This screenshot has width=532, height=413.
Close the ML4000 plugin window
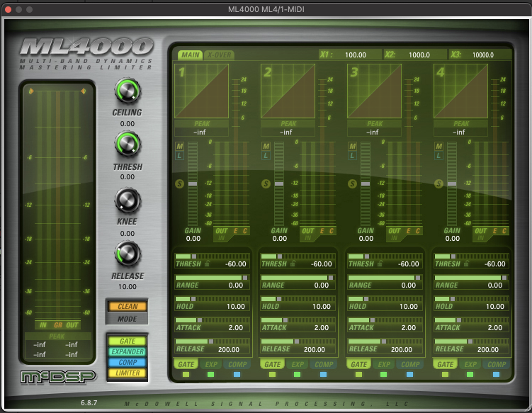[8, 9]
